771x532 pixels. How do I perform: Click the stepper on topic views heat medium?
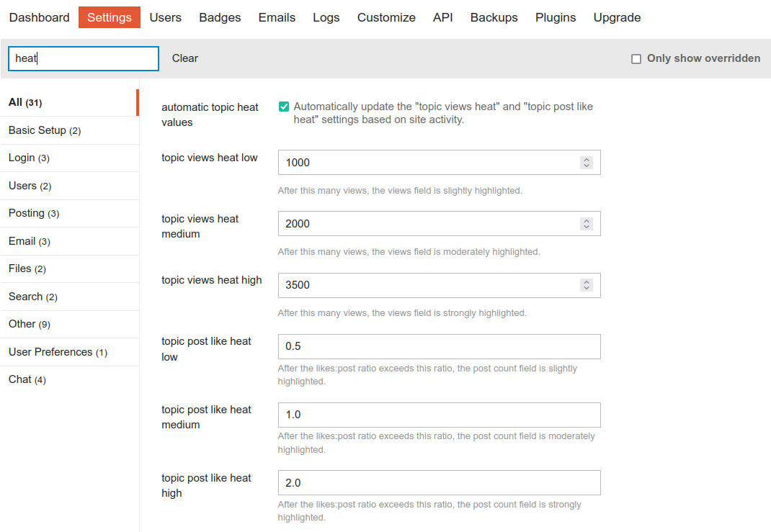coord(587,224)
